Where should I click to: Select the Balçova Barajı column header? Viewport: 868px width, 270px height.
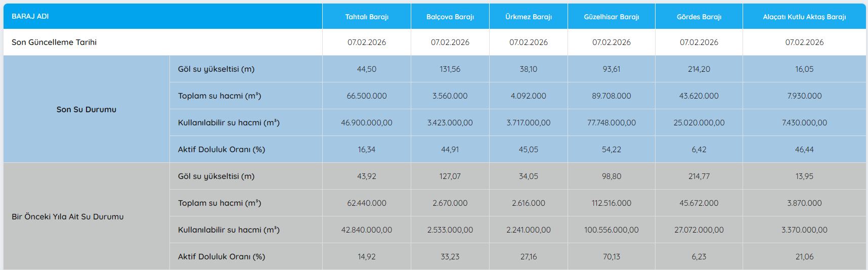pyautogui.click(x=450, y=17)
